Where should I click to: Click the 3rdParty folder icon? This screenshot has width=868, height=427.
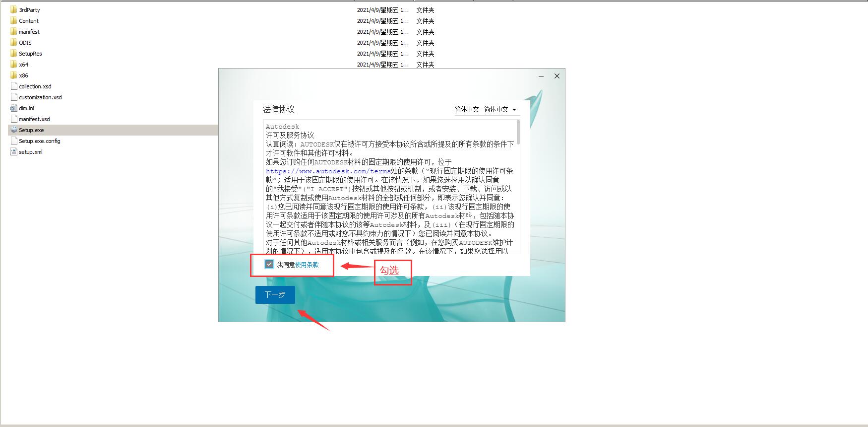(x=13, y=9)
